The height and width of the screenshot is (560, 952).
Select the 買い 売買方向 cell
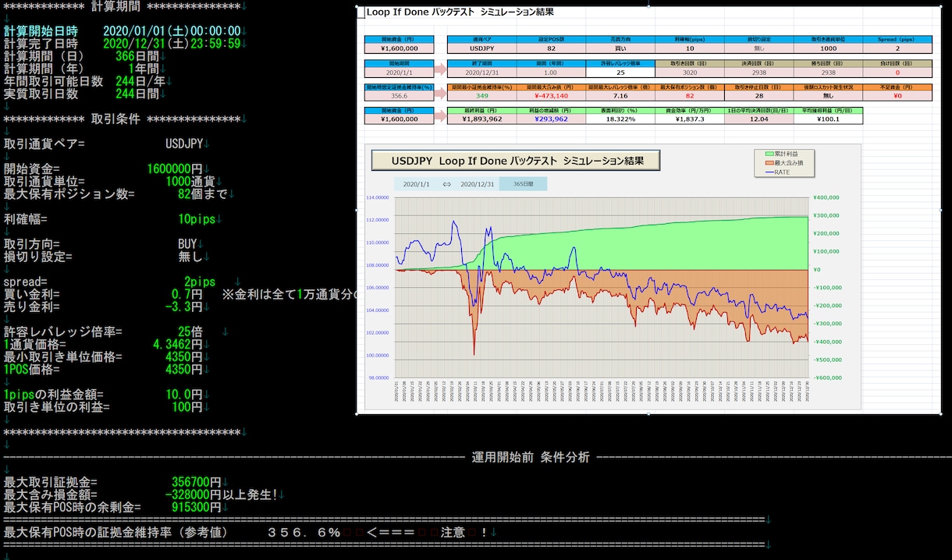click(620, 48)
